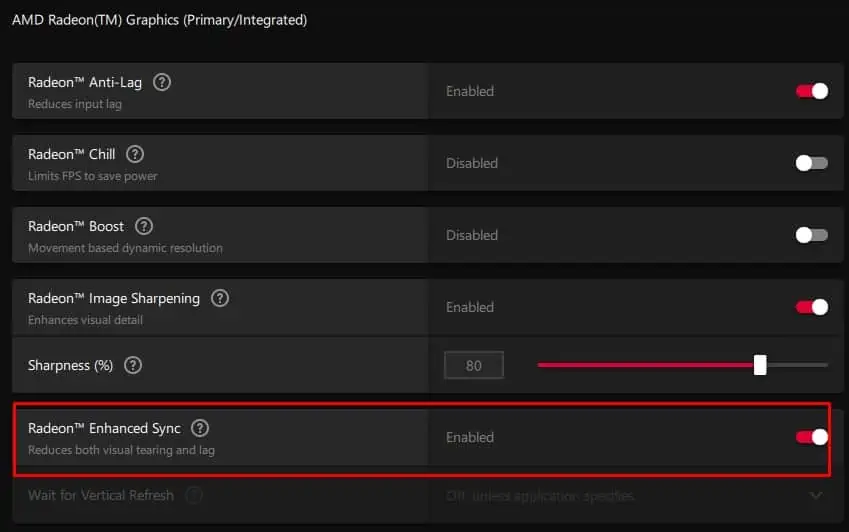The image size is (849, 532).
Task: Disable the Radeon Anti-Lag toggle
Action: [811, 91]
